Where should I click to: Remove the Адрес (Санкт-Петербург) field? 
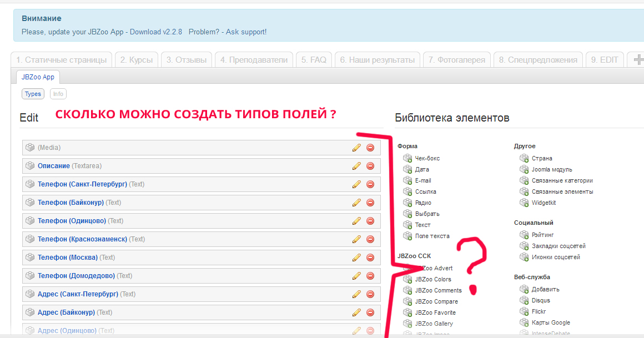pyautogui.click(x=370, y=294)
